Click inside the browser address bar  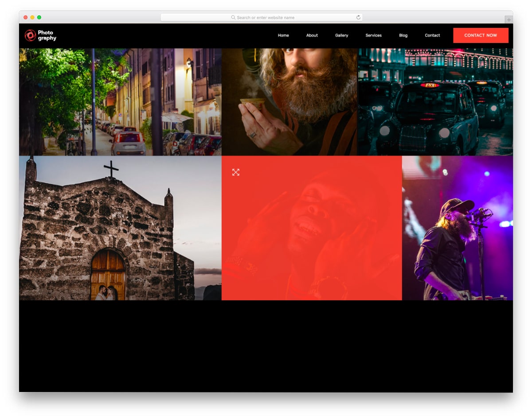(x=262, y=17)
